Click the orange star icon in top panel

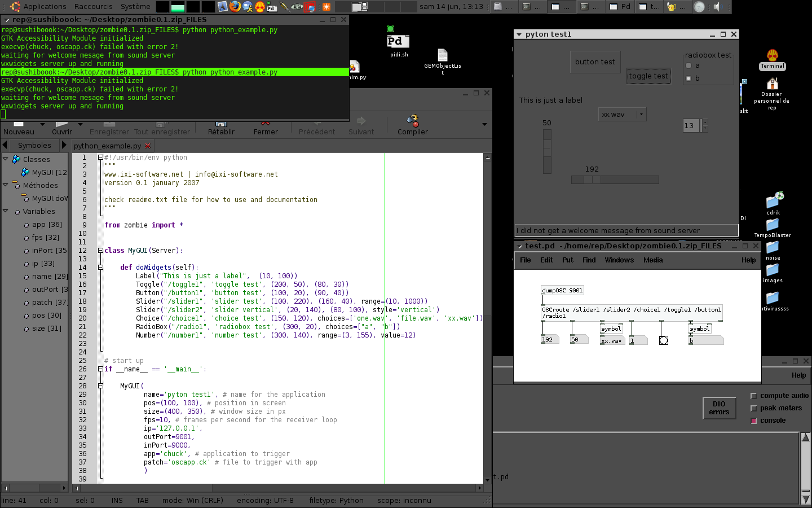coord(326,7)
